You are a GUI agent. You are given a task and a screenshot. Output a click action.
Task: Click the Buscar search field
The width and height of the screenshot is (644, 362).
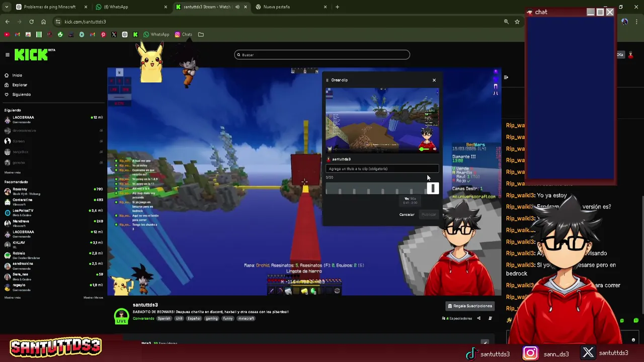(322, 55)
